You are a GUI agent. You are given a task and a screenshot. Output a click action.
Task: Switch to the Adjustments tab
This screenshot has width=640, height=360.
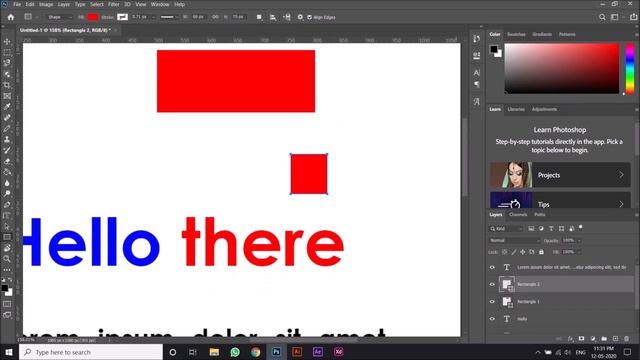coord(544,109)
